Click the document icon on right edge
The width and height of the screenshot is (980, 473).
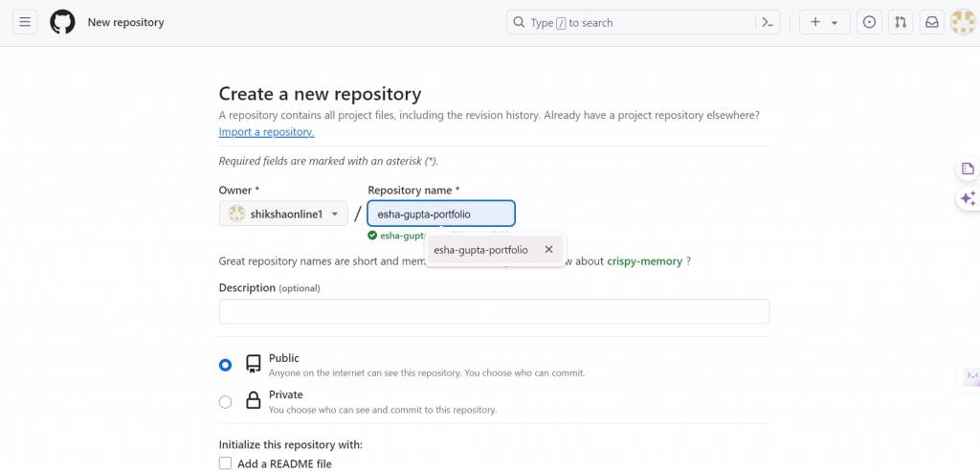tap(968, 169)
